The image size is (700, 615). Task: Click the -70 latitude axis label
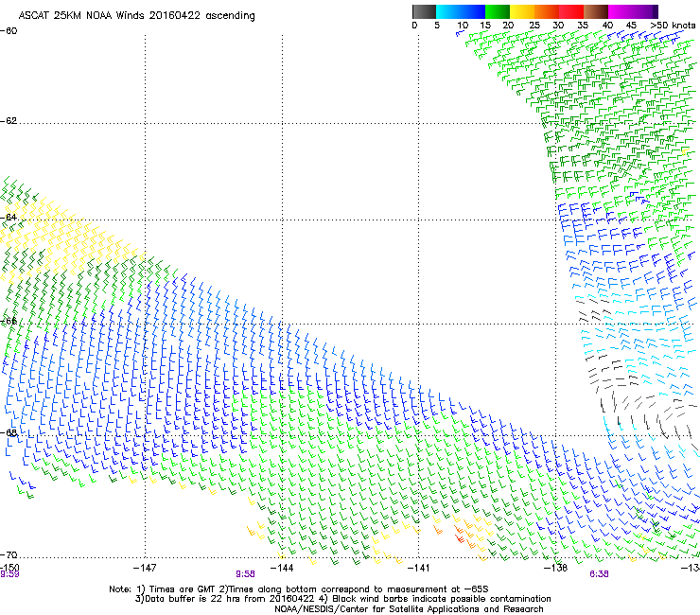(x=9, y=554)
